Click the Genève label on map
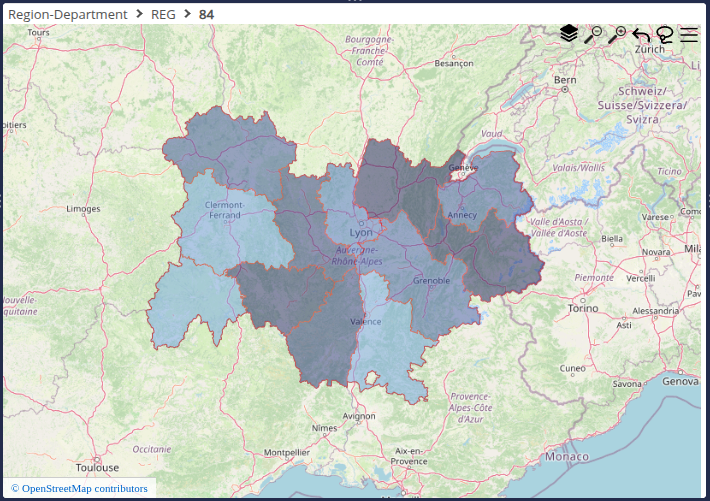The height and width of the screenshot is (501, 710). 463,167
